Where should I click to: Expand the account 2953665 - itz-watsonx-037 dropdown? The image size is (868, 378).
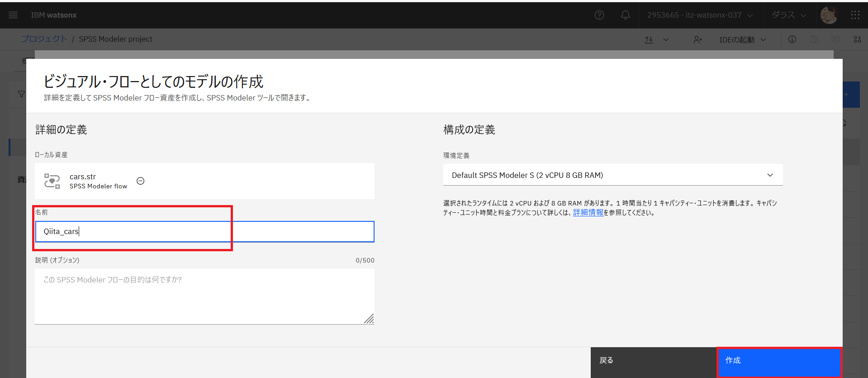tap(700, 15)
